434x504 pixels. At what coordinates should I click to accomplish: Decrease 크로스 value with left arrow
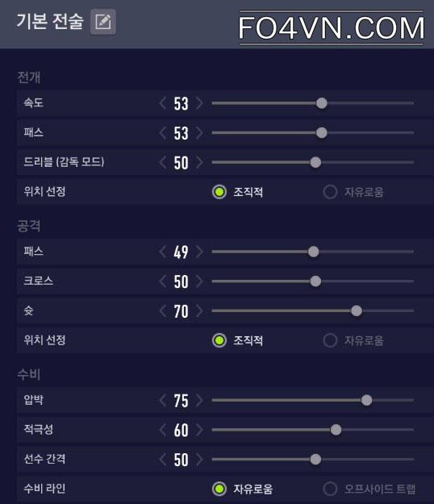coord(163,281)
